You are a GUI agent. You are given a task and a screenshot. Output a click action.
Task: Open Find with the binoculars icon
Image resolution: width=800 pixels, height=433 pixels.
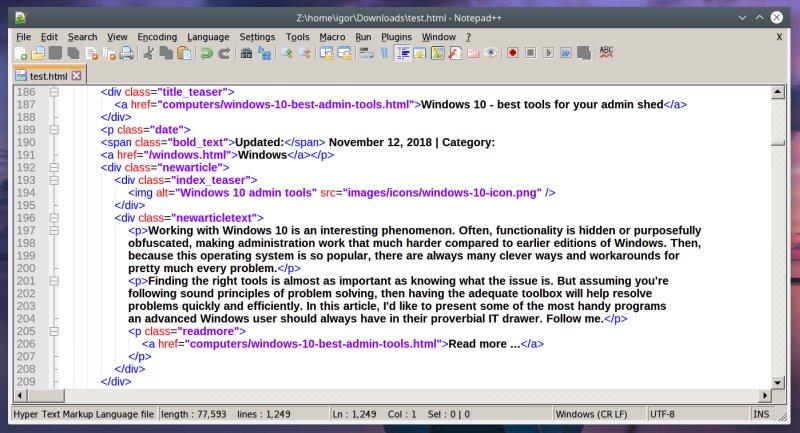click(246, 53)
